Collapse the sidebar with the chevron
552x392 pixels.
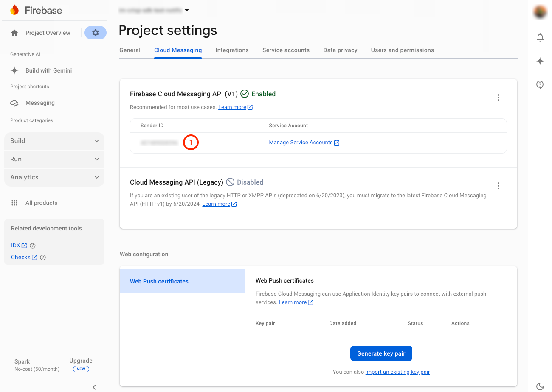coord(94,387)
